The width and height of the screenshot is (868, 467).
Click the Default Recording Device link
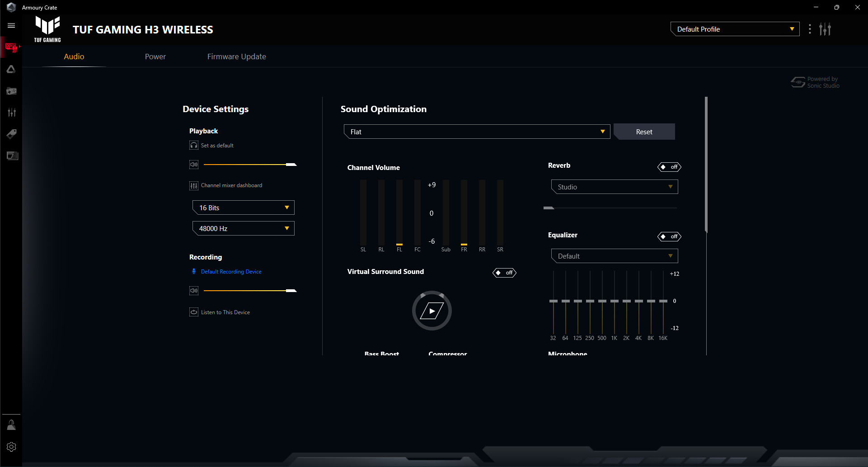[231, 272]
